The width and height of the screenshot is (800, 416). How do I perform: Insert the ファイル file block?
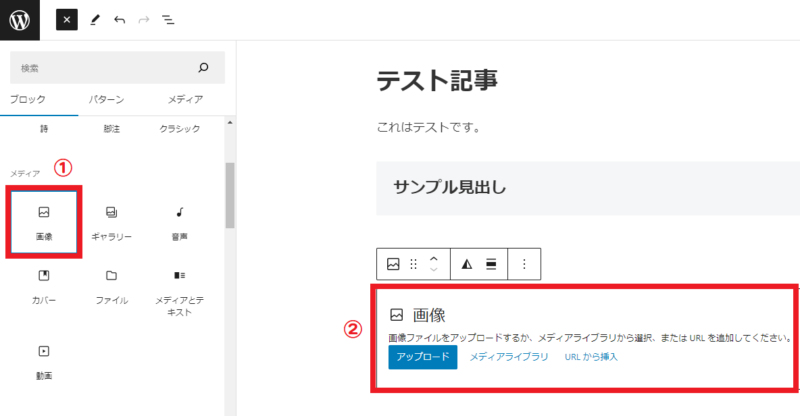click(x=112, y=285)
